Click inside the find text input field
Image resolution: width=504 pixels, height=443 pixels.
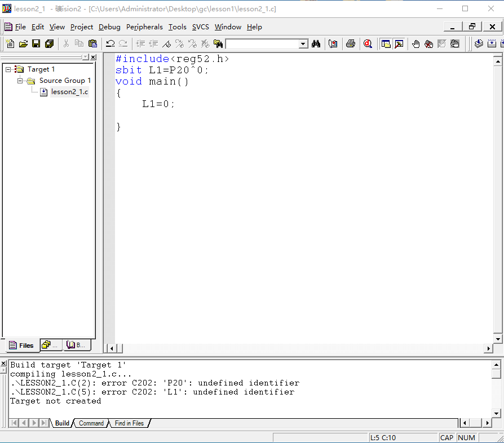pyautogui.click(x=263, y=44)
